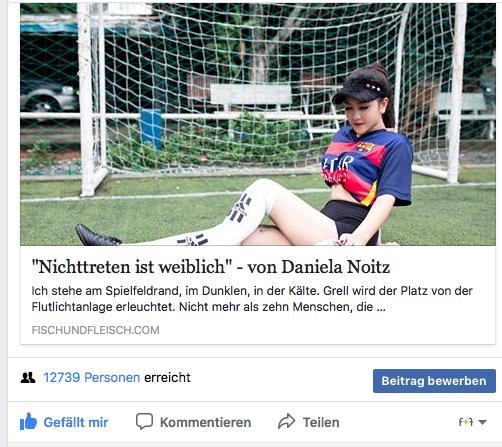Click the Barcelona crest on the jersey
502x447 pixels.
365,147
